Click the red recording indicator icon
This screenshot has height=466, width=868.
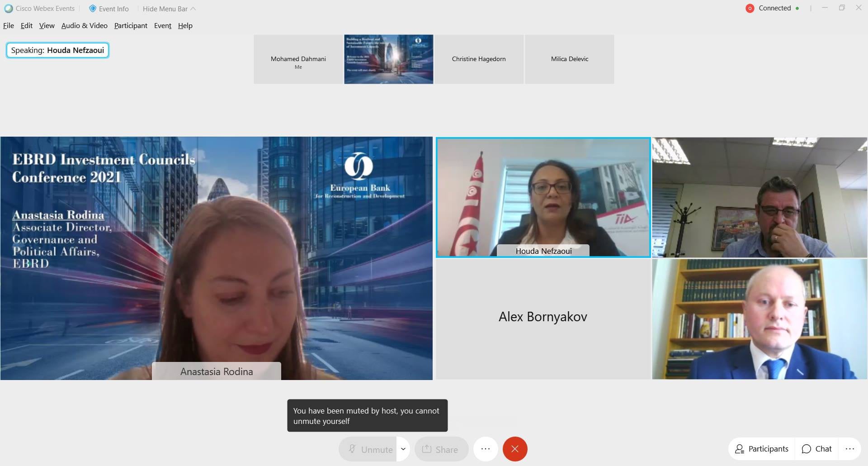[x=750, y=8]
